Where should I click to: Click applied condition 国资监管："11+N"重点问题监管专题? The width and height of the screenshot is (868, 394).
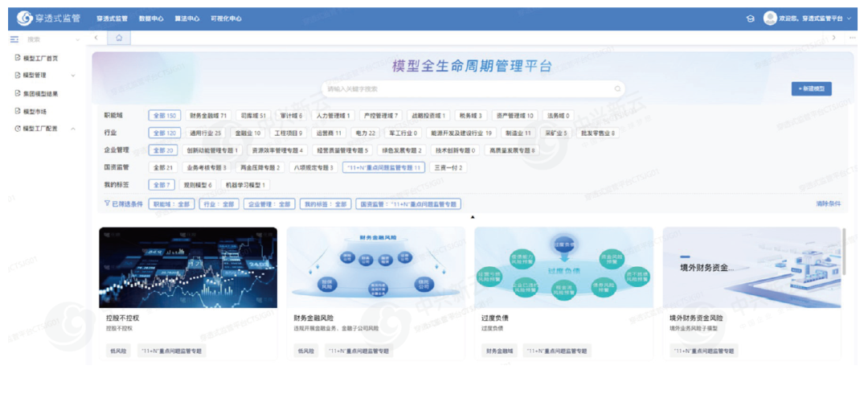[408, 204]
